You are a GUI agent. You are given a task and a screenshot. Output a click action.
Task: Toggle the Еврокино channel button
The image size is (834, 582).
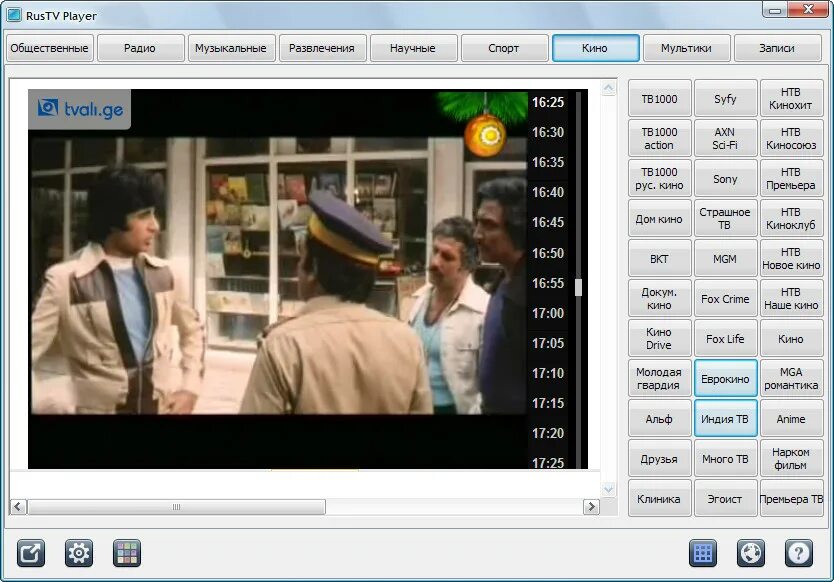point(725,379)
